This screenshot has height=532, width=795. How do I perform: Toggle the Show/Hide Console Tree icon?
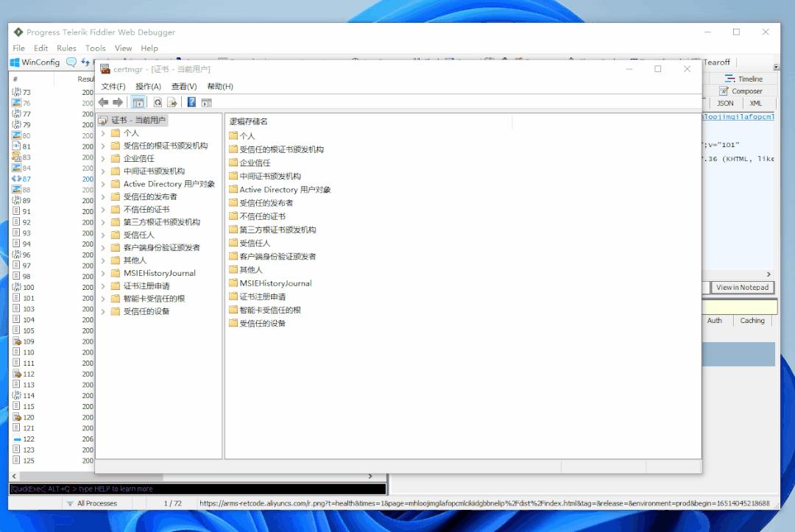point(138,102)
